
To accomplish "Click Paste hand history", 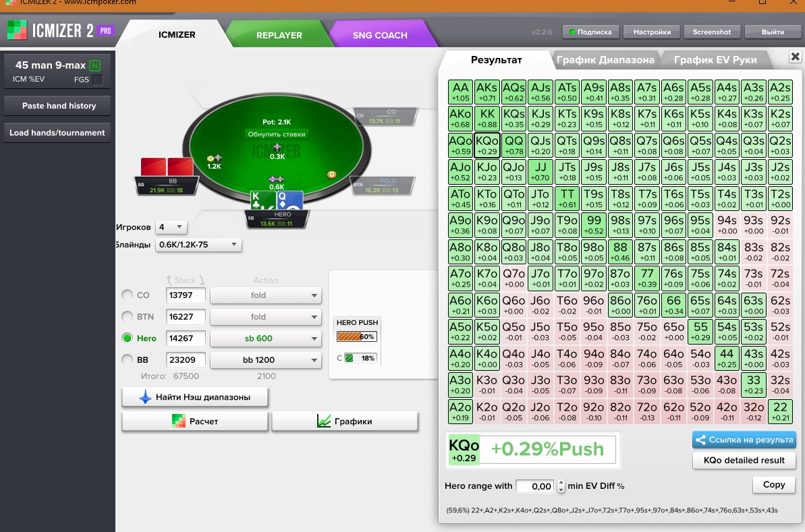I will [x=57, y=106].
